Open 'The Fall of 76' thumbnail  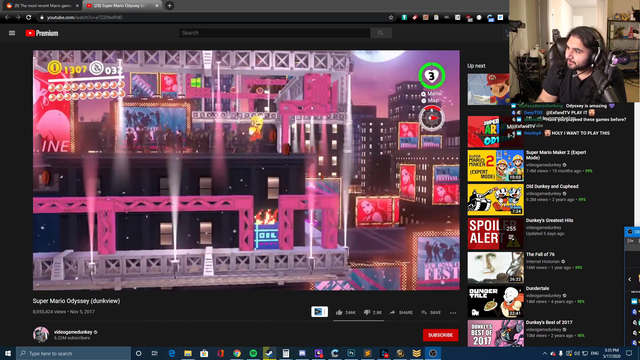[x=496, y=267]
